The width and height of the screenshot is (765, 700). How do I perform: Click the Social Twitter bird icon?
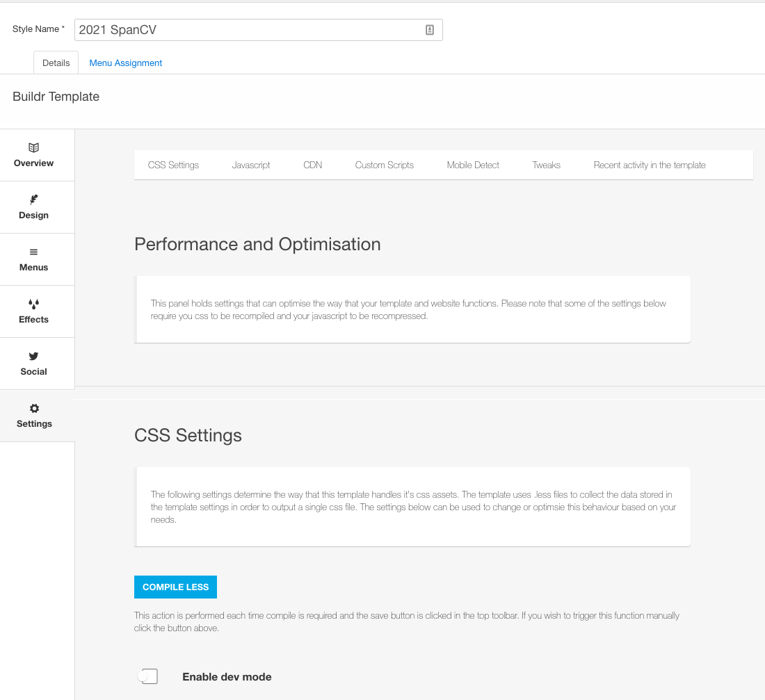point(33,356)
